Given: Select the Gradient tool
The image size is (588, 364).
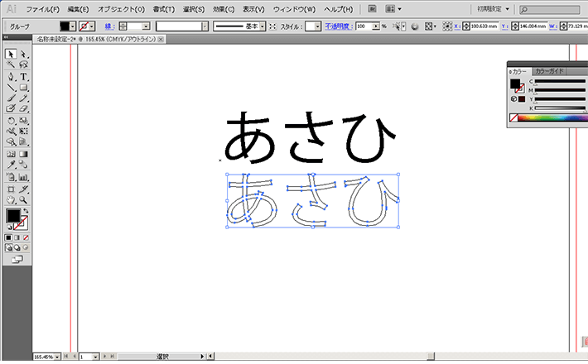Looking at the screenshot, I should [x=24, y=154].
